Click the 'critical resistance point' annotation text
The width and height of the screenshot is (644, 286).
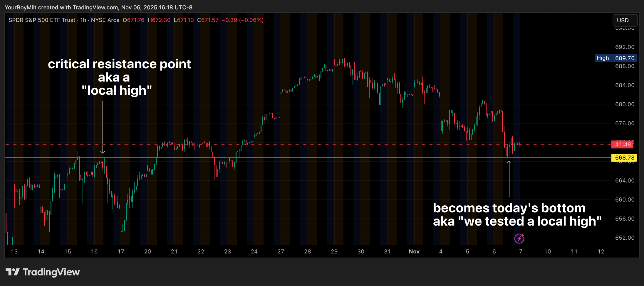[119, 64]
